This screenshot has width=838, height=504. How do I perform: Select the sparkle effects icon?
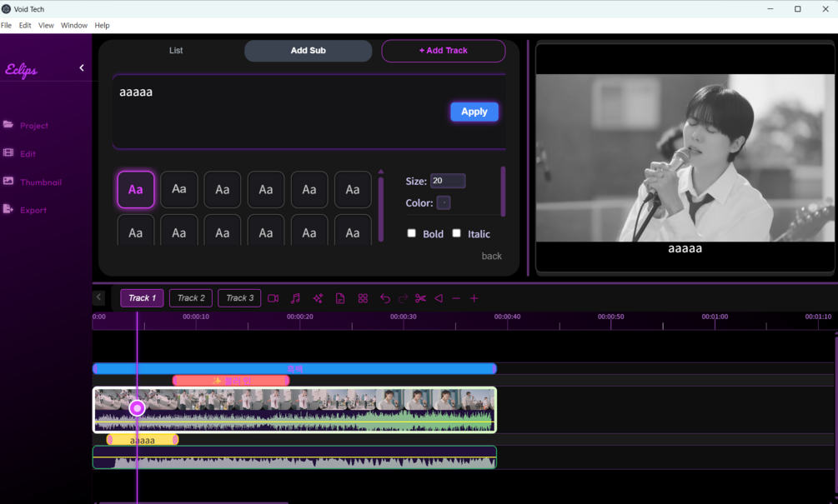318,298
